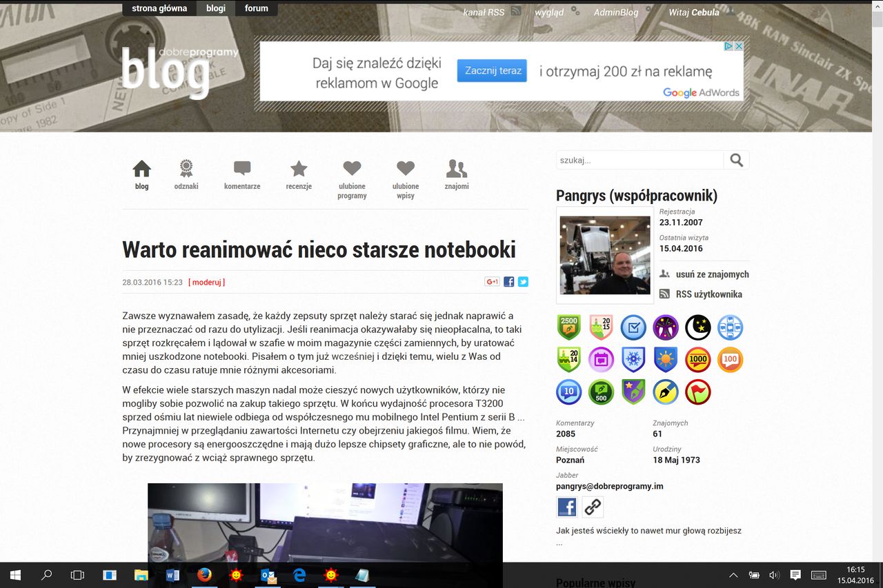Screen dimensions: 883x588
Task: Click the orange 100 badge
Action: [x=730, y=360]
